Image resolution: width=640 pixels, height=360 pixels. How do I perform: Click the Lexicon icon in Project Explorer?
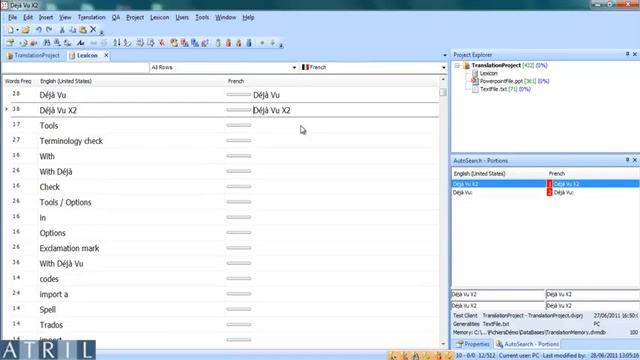475,73
